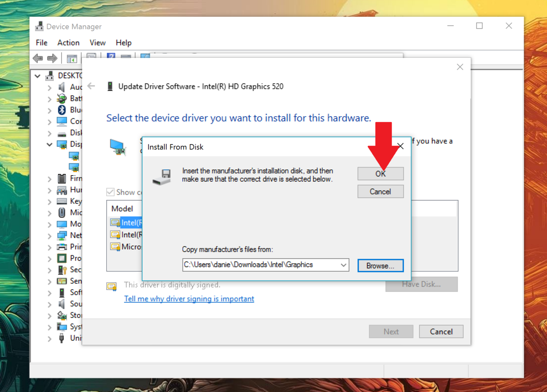The height and width of the screenshot is (392, 547).
Task: Click Cancel in Update Driver Software wizard
Action: 441,331
